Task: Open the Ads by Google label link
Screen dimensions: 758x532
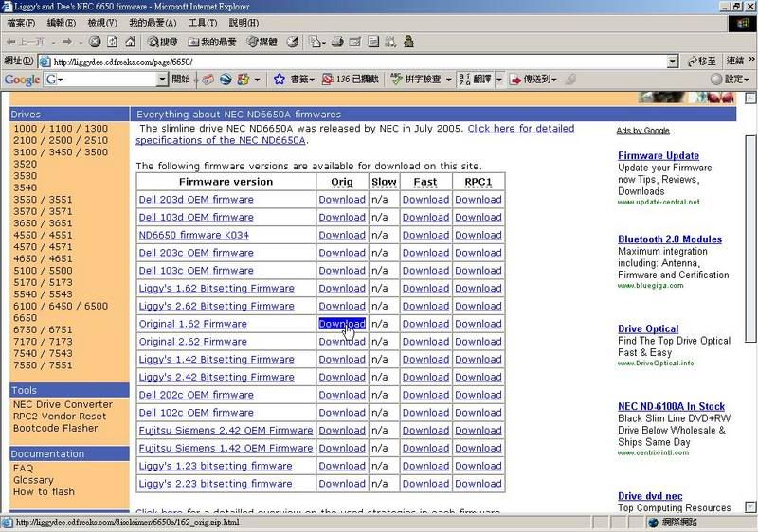Action: pos(643,131)
